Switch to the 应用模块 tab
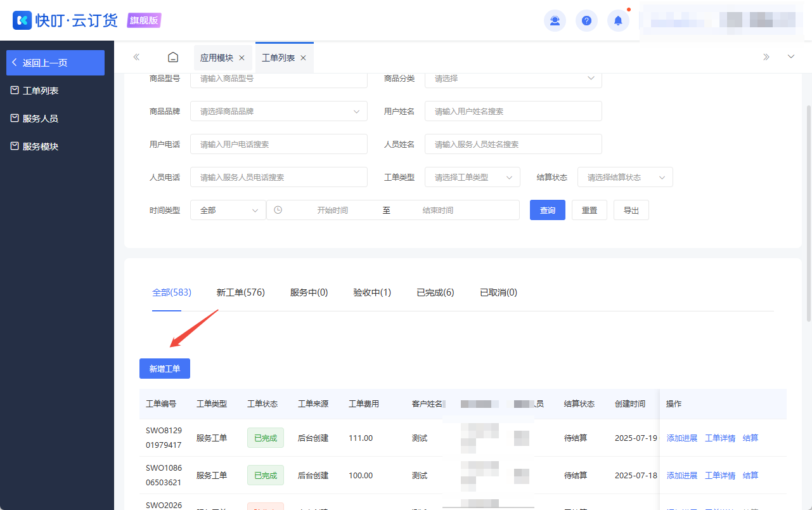 tap(217, 58)
